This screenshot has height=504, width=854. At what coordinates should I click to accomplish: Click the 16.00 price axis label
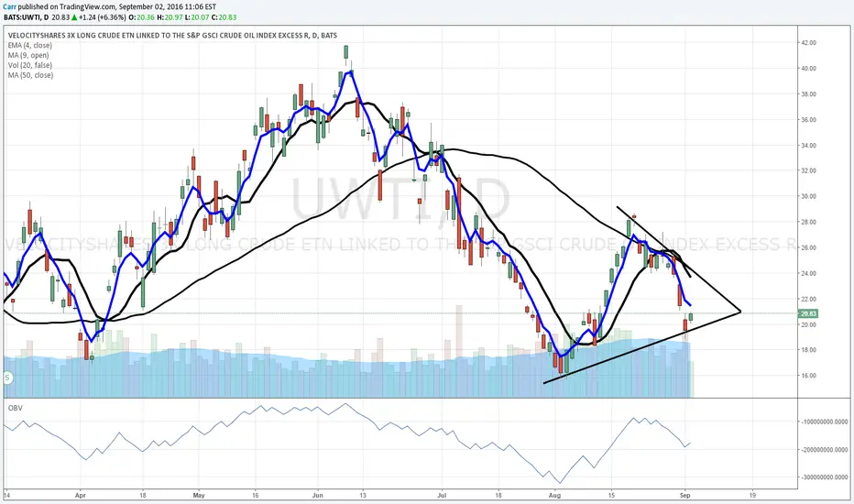tap(809, 376)
